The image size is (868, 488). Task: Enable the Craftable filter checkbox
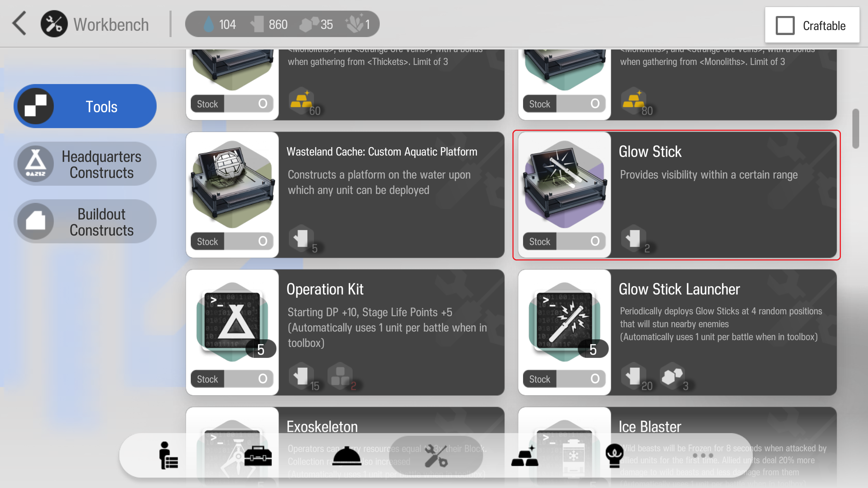785,26
